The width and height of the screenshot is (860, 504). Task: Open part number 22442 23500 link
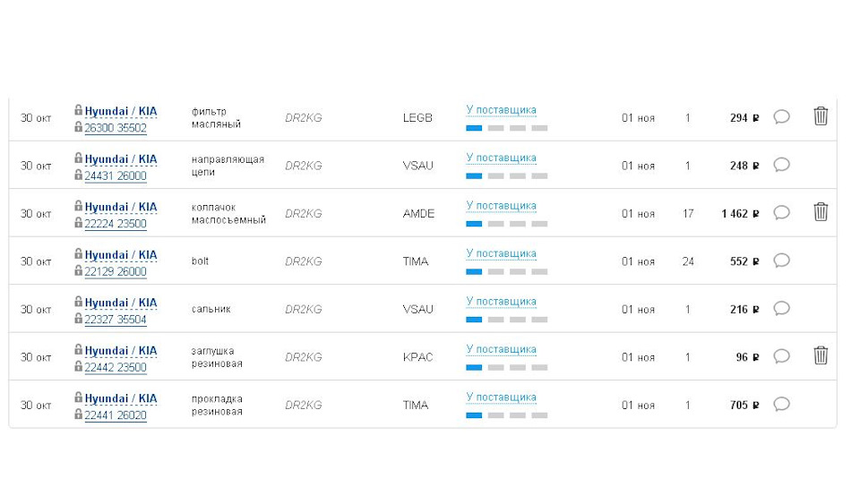click(x=116, y=368)
